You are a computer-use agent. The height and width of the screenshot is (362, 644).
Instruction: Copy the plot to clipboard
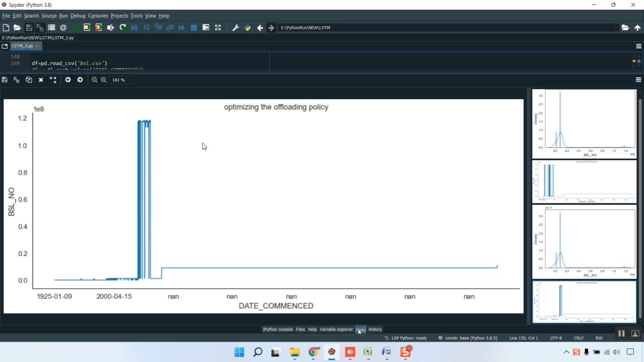coord(29,80)
